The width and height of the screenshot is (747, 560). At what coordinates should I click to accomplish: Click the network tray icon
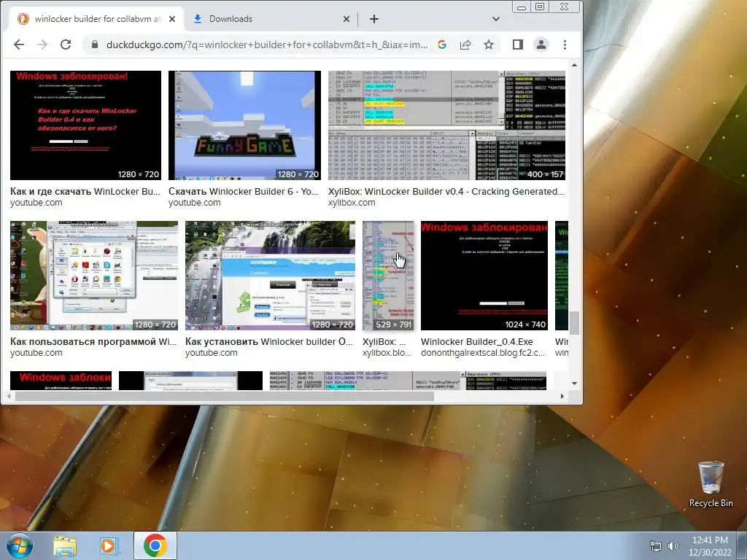pyautogui.click(x=656, y=546)
